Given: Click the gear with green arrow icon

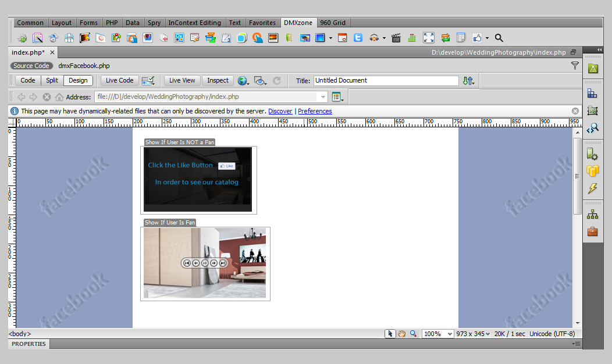Looking at the screenshot, I should pos(22,38).
